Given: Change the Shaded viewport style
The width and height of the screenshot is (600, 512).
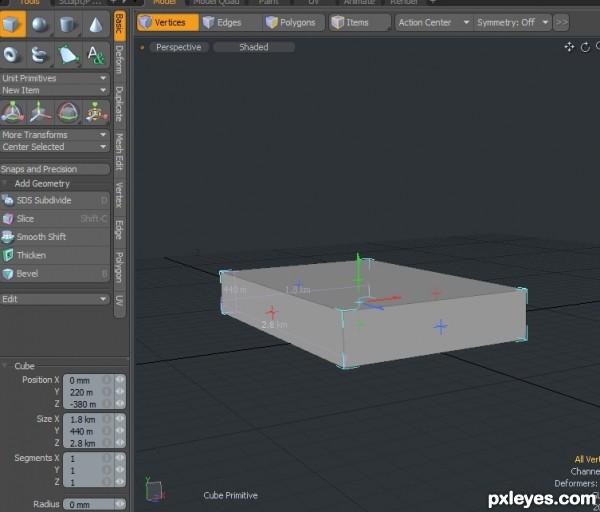Looking at the screenshot, I should pyautogui.click(x=254, y=47).
